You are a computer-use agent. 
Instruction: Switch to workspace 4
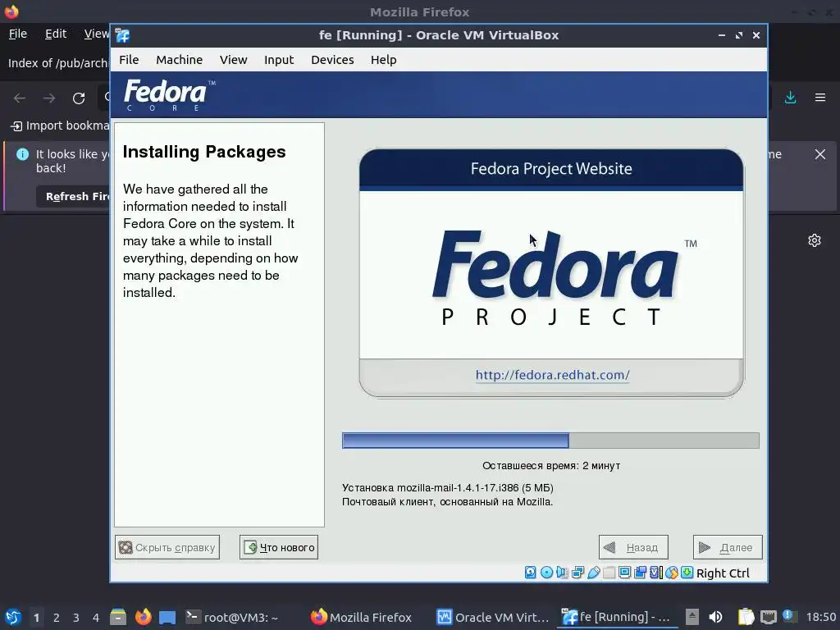click(96, 618)
